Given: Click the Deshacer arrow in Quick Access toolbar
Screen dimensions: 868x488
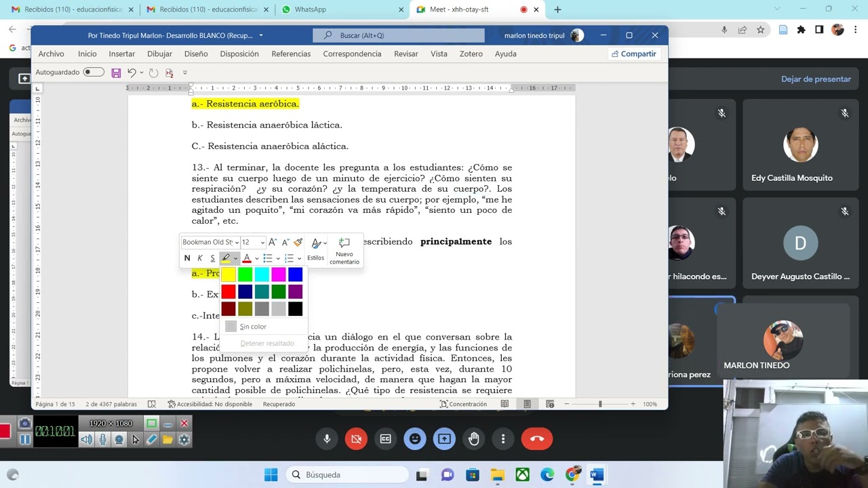Looking at the screenshot, I should tap(132, 72).
